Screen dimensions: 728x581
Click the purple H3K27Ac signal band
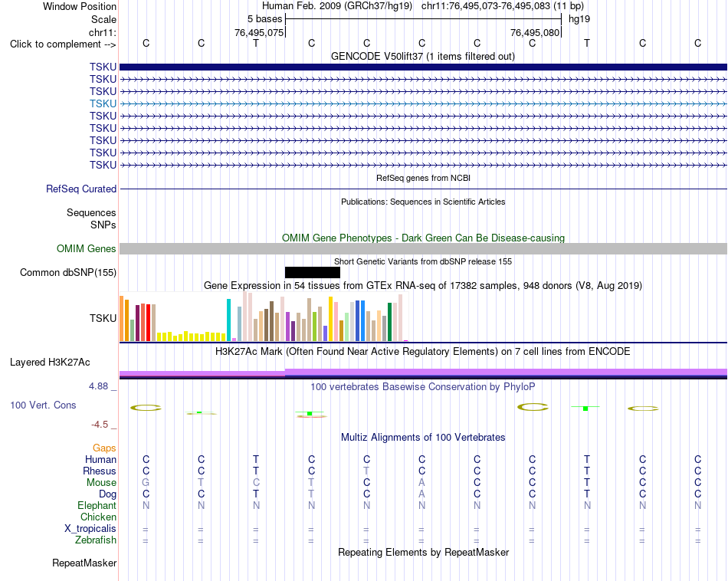(x=423, y=373)
